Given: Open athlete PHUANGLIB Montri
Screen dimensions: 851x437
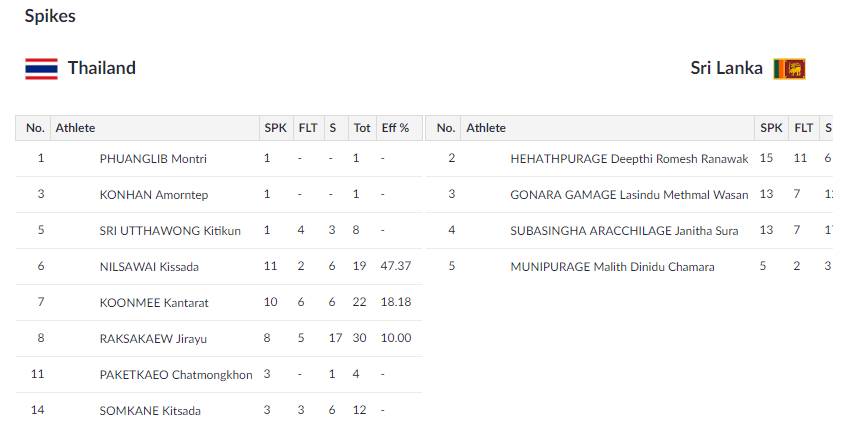Looking at the screenshot, I should pos(153,158).
